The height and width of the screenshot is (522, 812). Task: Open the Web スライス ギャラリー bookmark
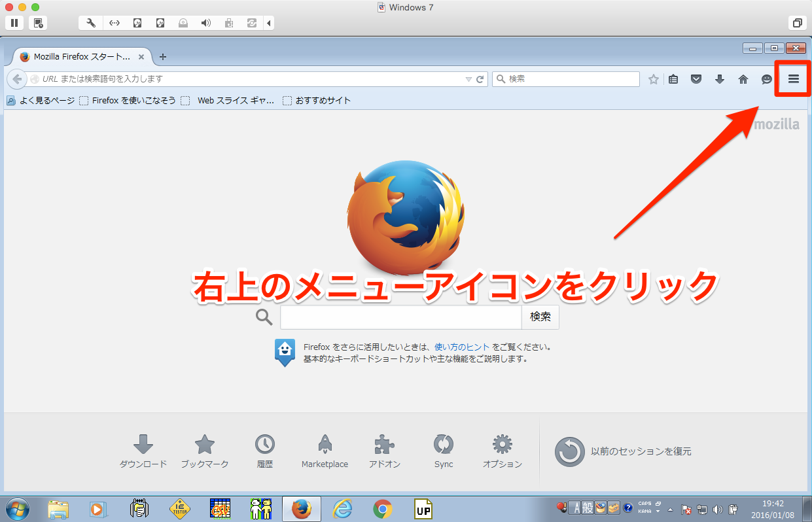228,101
